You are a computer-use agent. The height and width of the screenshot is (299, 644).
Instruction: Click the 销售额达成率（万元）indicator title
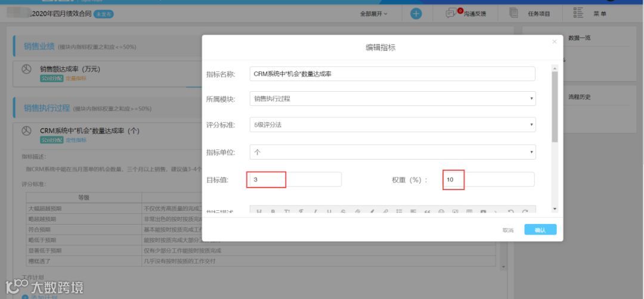coord(70,69)
